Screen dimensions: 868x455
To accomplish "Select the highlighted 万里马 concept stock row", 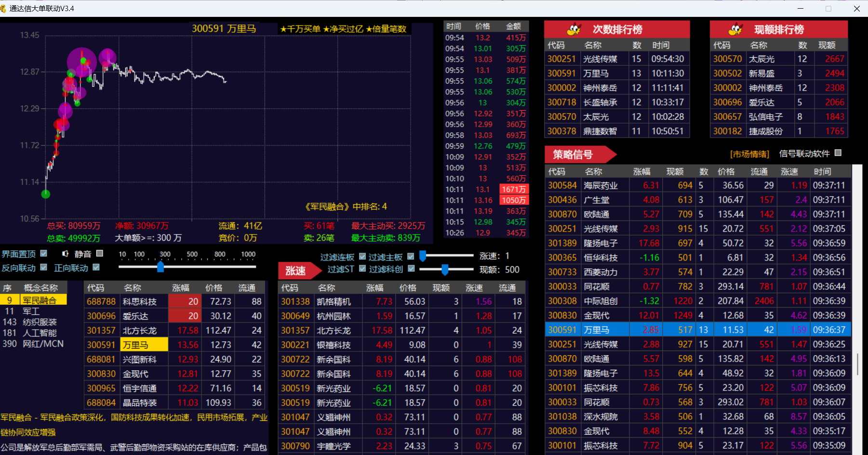I will (174, 345).
